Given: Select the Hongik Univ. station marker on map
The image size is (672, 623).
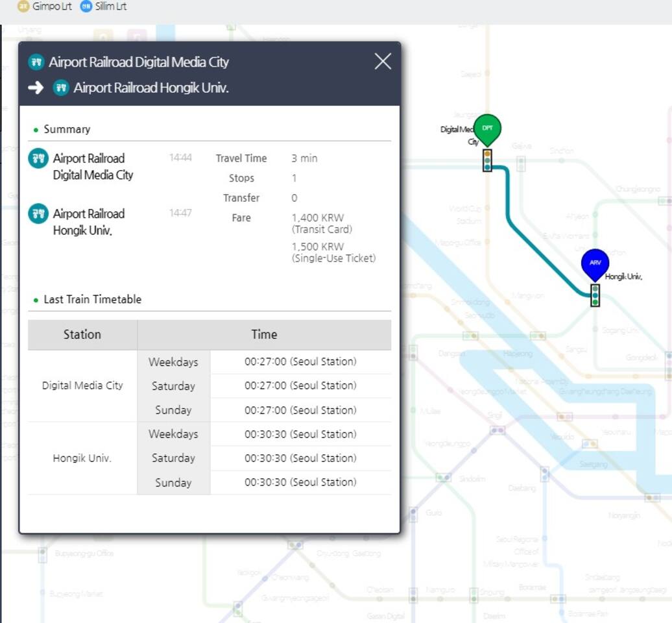Looking at the screenshot, I should (595, 295).
